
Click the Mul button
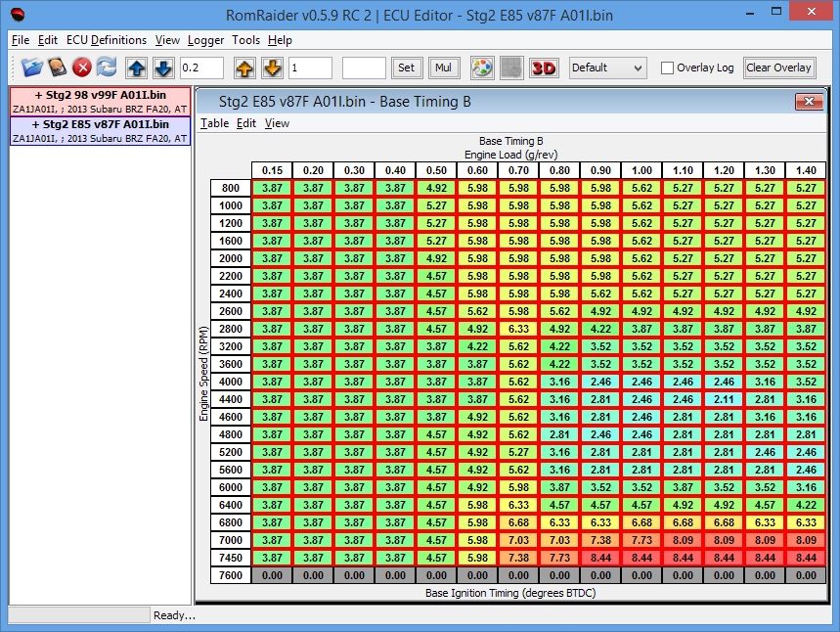[444, 68]
